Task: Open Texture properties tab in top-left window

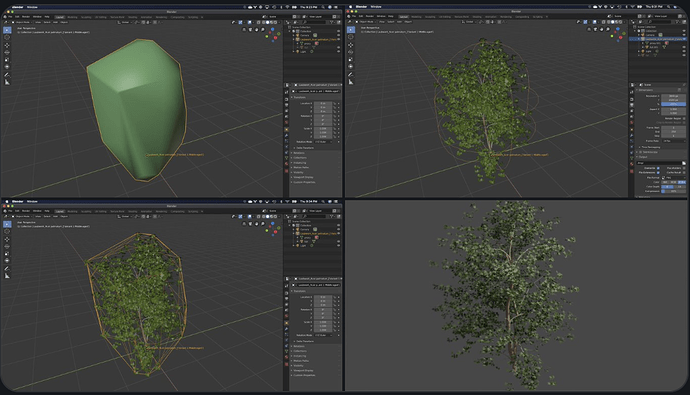Action: pos(286,171)
